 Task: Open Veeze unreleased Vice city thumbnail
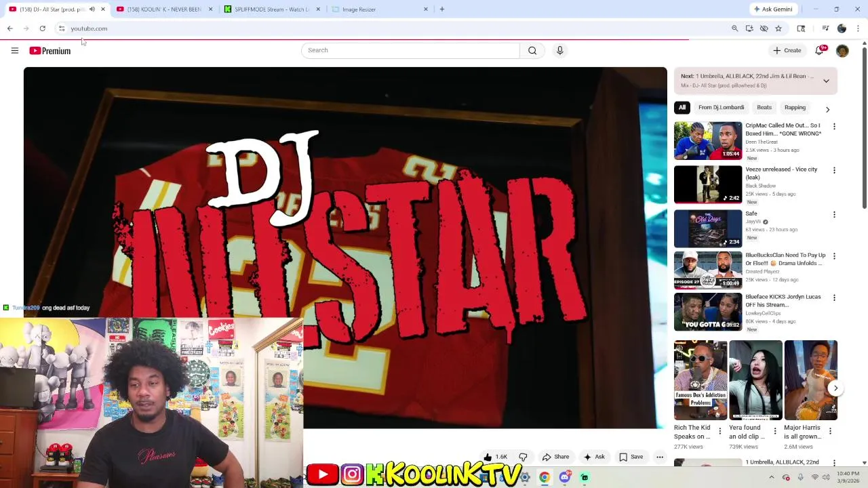coord(708,184)
